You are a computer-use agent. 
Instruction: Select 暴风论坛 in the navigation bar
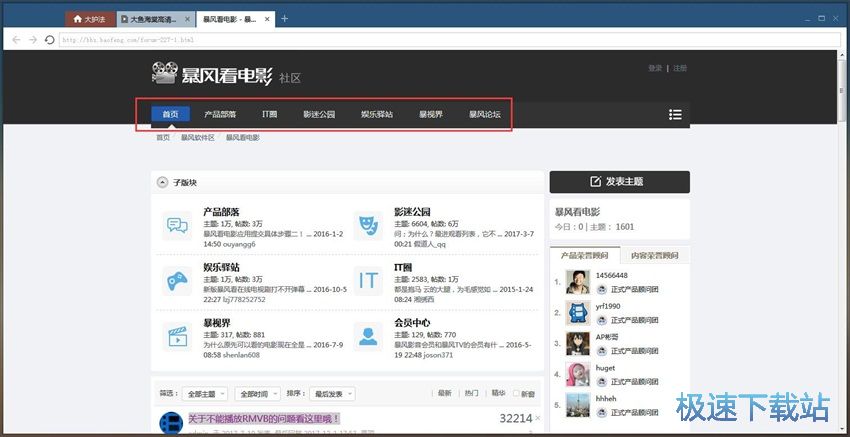485,114
